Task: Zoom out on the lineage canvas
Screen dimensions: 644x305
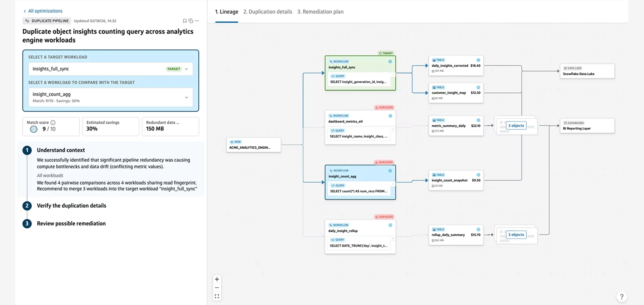Action: coord(217,288)
